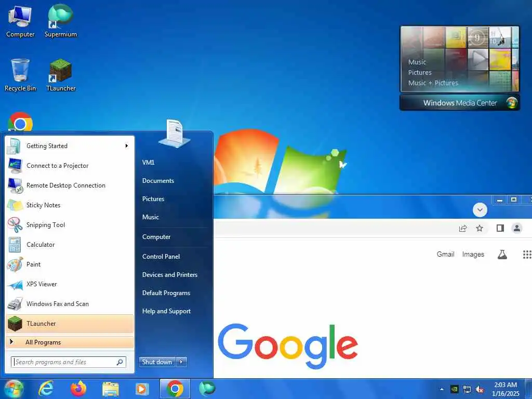Launch Getting Started from Start menu
Viewport: 532px width, 399px height.
(x=70, y=146)
